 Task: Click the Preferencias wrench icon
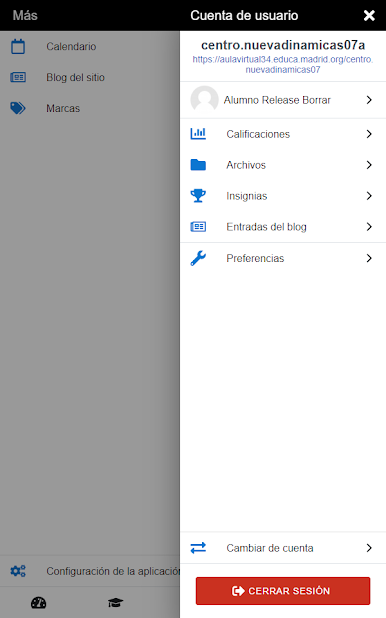pyautogui.click(x=198, y=258)
